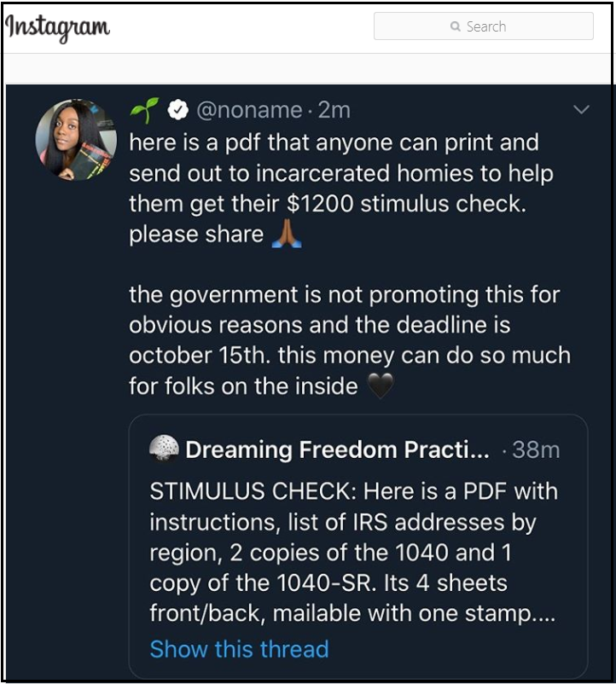The image size is (616, 684).
Task: Click the 38m quoted tweet timestamp
Action: (536, 449)
